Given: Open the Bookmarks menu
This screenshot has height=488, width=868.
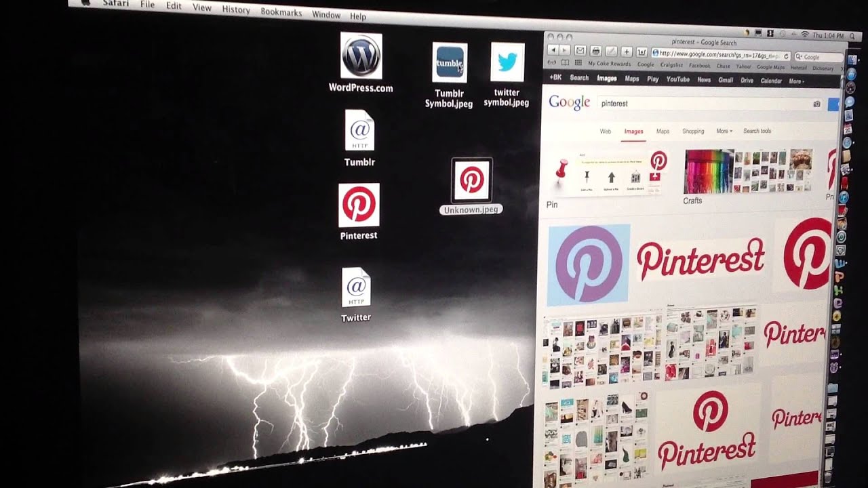Looking at the screenshot, I should point(281,12).
